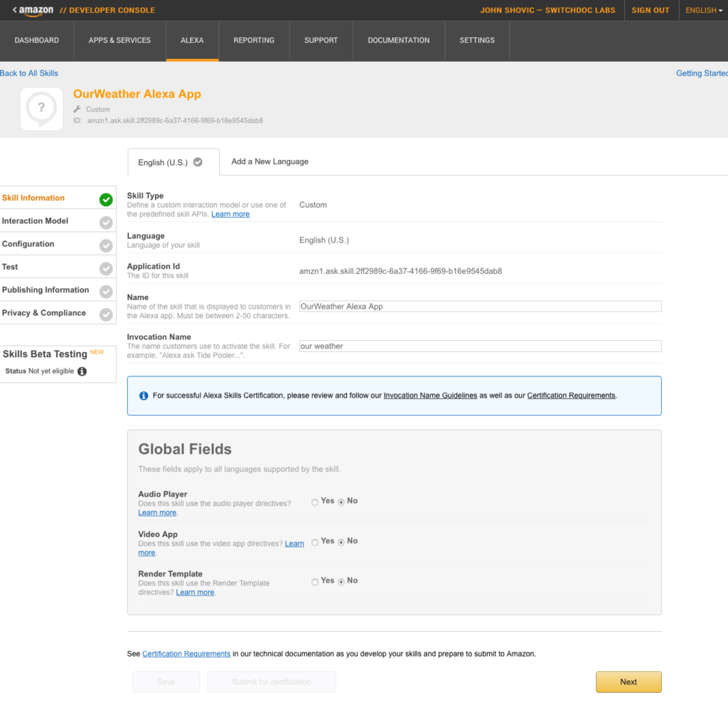Open the SETTINGS menu
Screen dimensions: 728x705
click(x=477, y=41)
